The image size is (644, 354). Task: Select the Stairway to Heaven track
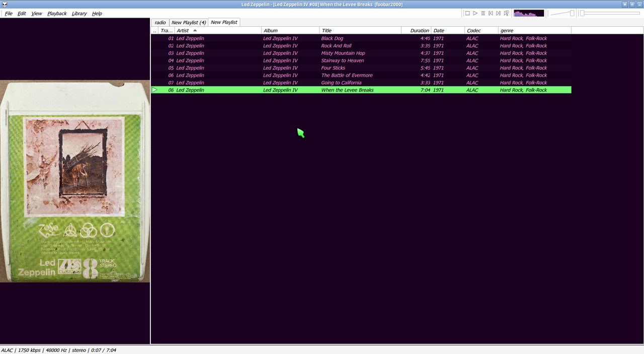click(x=361, y=60)
